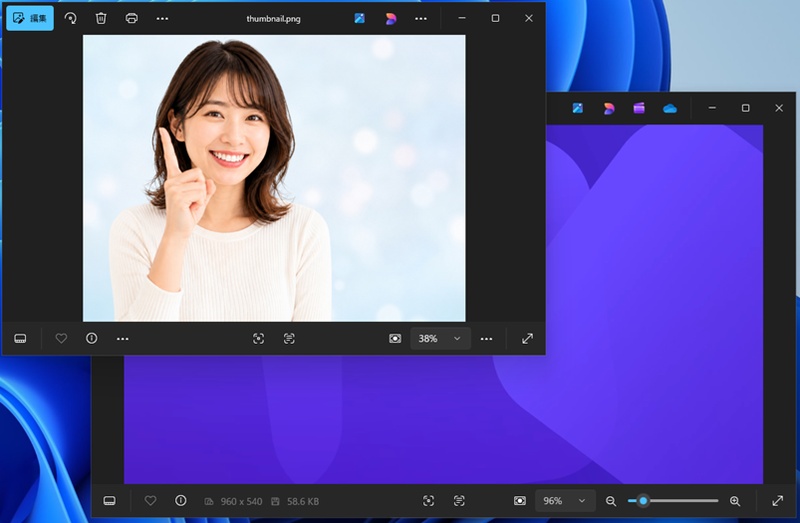800x523 pixels.
Task: Click the visual search icon in the back window
Action: (429, 501)
